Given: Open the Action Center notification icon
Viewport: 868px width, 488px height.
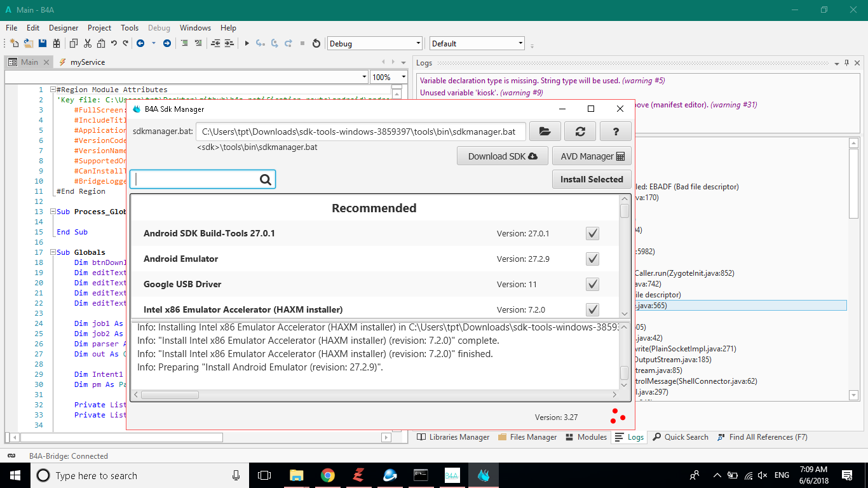Looking at the screenshot, I should pyautogui.click(x=846, y=475).
